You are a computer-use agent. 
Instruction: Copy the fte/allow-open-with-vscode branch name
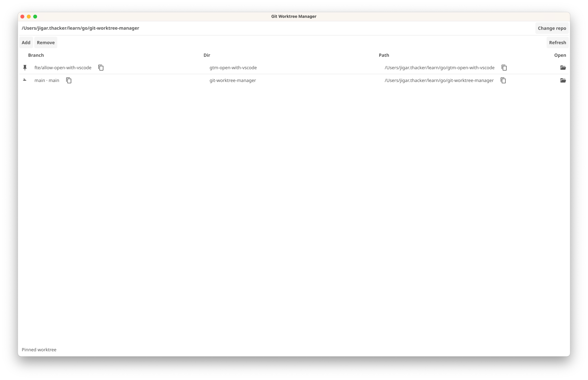click(101, 68)
